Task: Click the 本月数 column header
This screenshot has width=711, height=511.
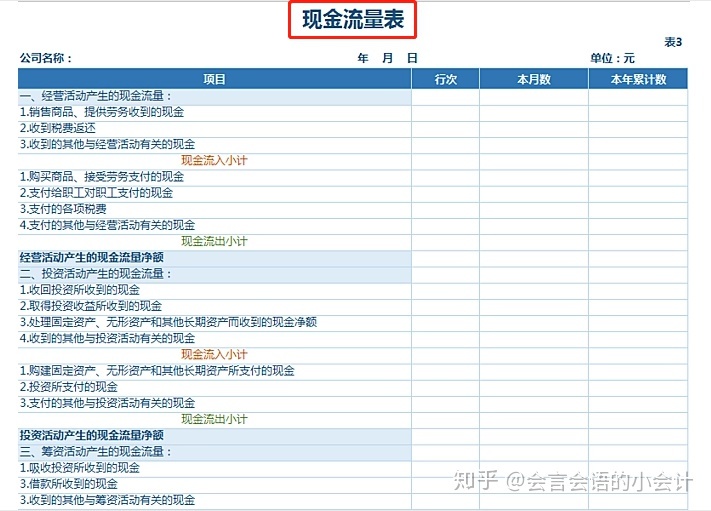Action: tap(534, 79)
